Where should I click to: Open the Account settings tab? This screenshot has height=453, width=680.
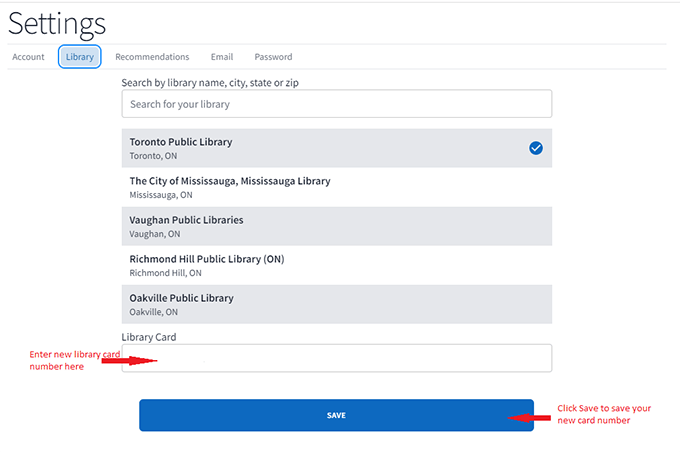[28, 57]
